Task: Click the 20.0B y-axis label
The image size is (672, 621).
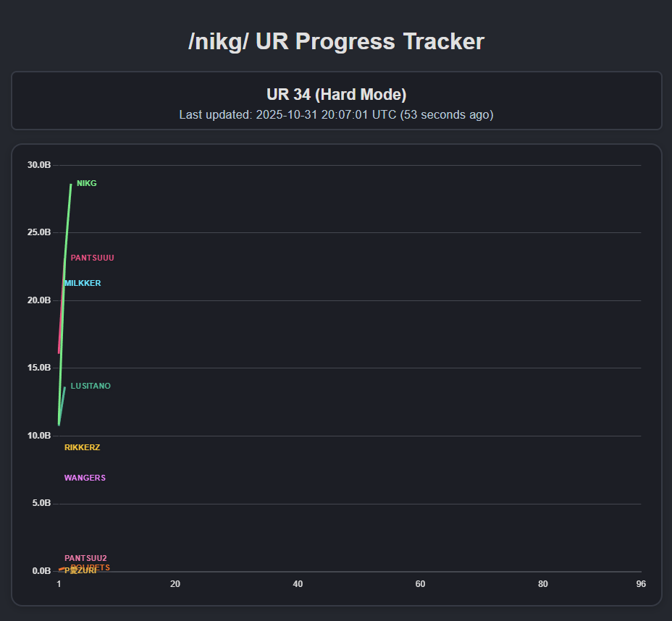Action: coord(39,300)
